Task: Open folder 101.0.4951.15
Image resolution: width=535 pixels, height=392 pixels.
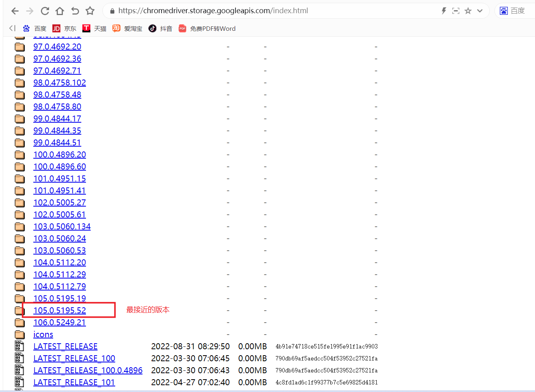Action: coord(60,179)
